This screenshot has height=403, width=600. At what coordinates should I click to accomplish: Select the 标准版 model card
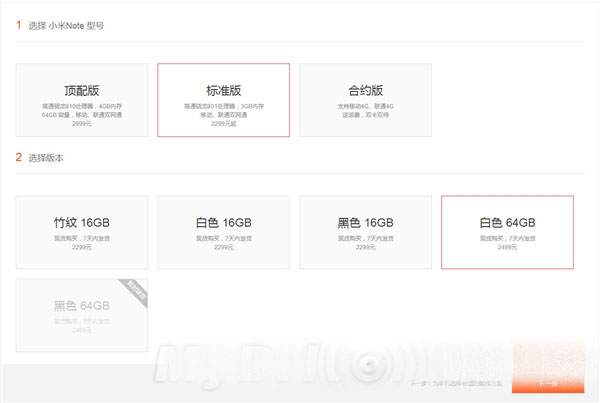223,100
